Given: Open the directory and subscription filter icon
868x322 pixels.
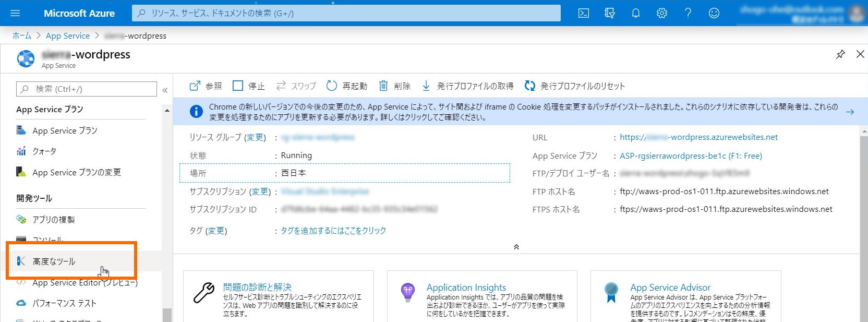Looking at the screenshot, I should point(610,13).
